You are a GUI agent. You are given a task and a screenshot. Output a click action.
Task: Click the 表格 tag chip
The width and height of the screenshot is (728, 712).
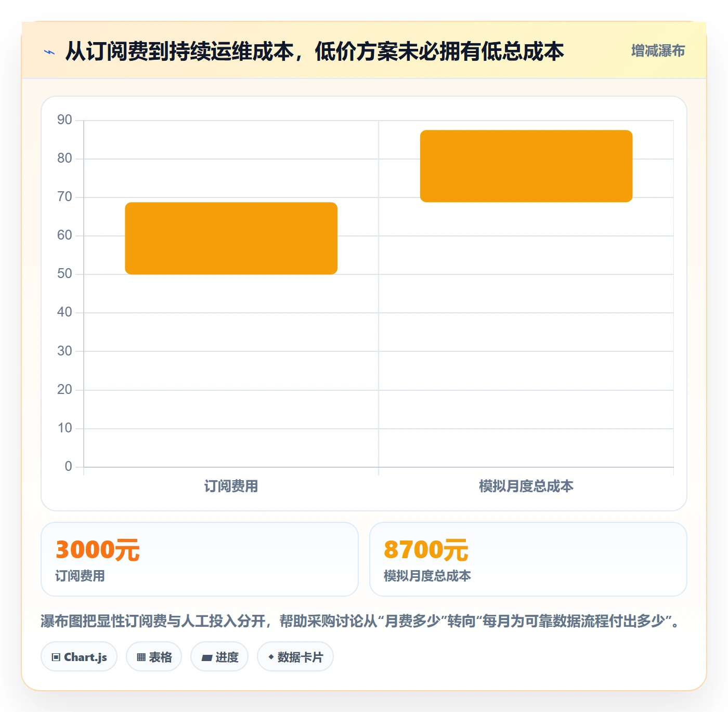coord(154,657)
